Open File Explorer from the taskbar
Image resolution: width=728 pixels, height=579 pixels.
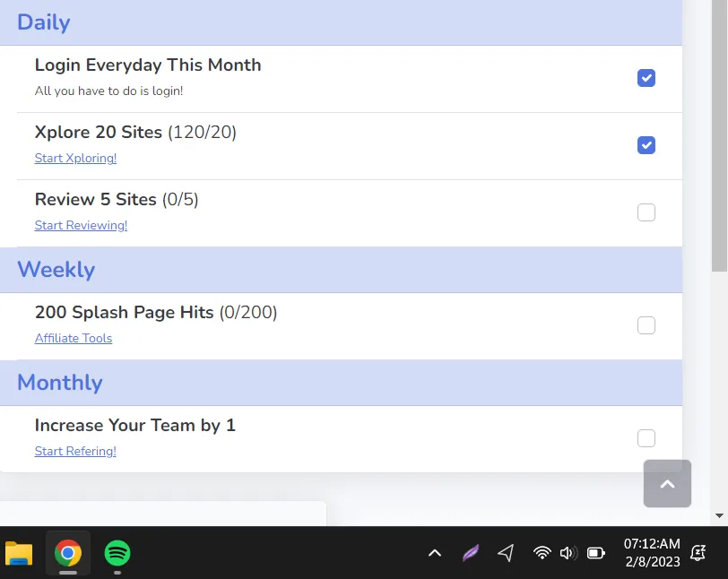point(19,553)
